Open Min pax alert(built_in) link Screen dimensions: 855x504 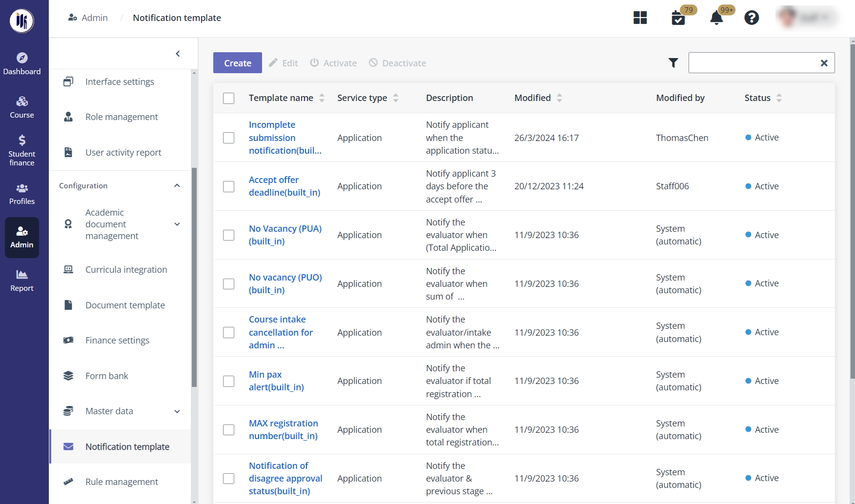(276, 381)
